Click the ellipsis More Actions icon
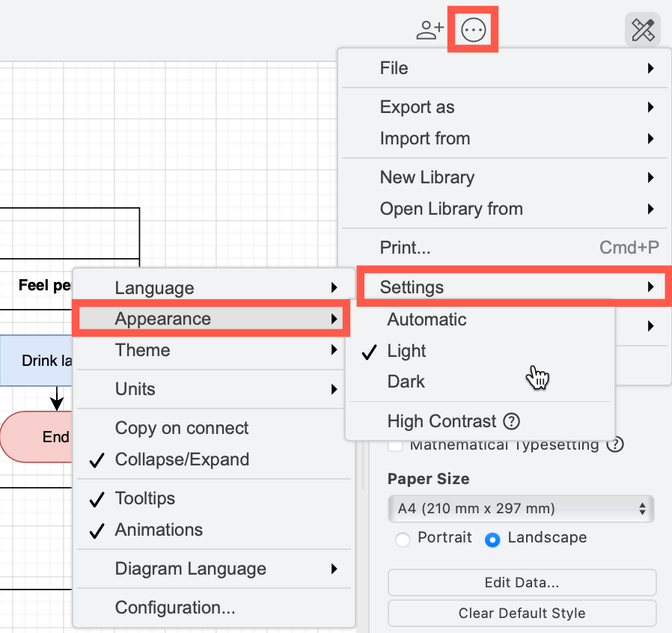The height and width of the screenshot is (633, 672). [x=472, y=29]
